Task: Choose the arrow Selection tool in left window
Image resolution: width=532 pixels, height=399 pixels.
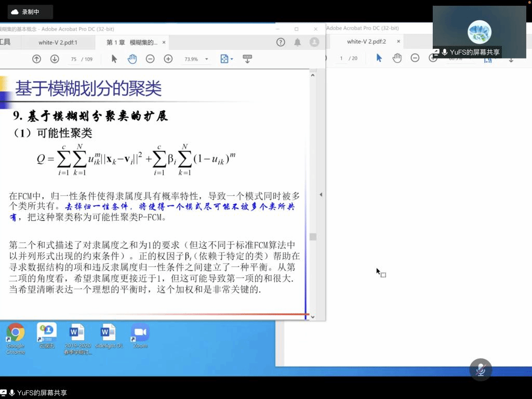Action: (x=114, y=59)
